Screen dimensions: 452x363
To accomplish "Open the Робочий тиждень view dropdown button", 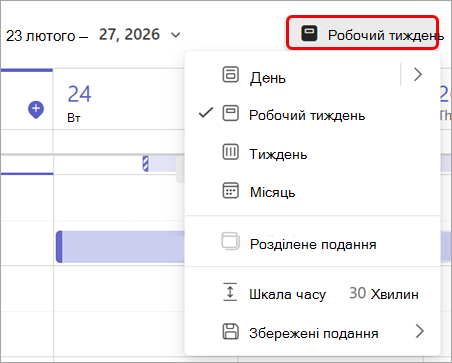I will tap(362, 33).
